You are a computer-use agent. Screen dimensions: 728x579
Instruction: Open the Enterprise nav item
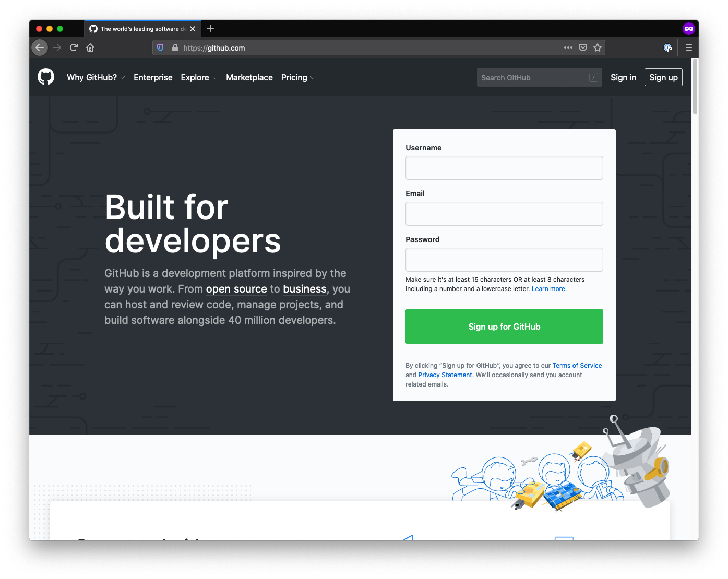(x=153, y=77)
